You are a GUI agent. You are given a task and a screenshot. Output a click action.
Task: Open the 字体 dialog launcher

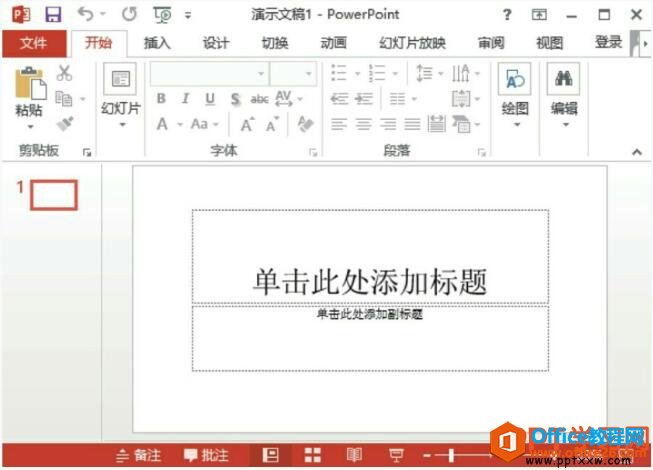313,152
